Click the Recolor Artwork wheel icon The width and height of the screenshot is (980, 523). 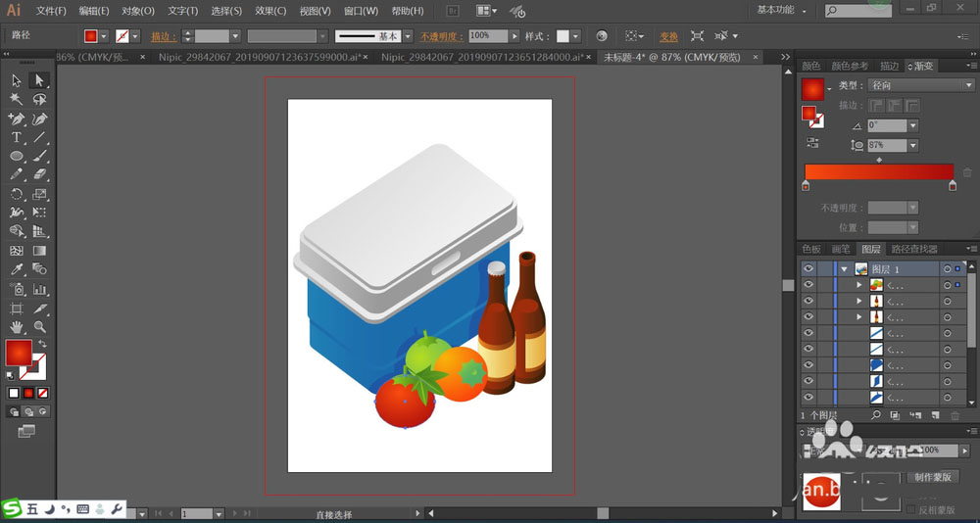click(x=602, y=36)
